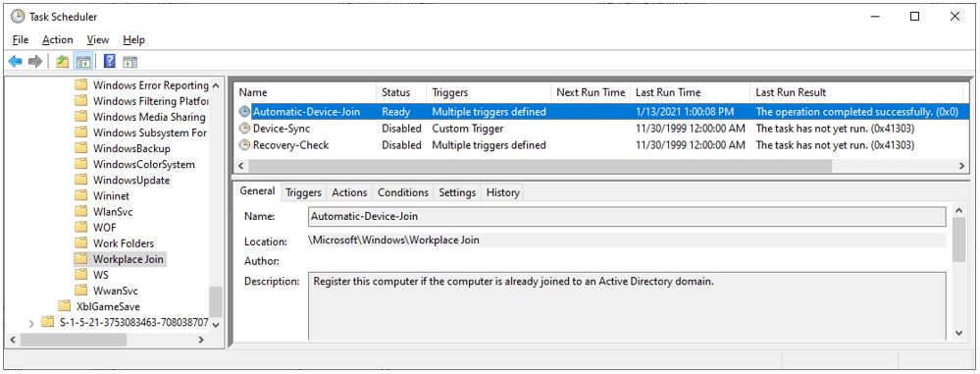Open the View menu

[98, 40]
